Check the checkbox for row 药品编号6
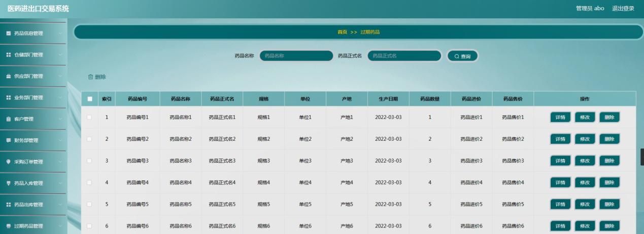This screenshot has height=234, width=644. (90, 226)
